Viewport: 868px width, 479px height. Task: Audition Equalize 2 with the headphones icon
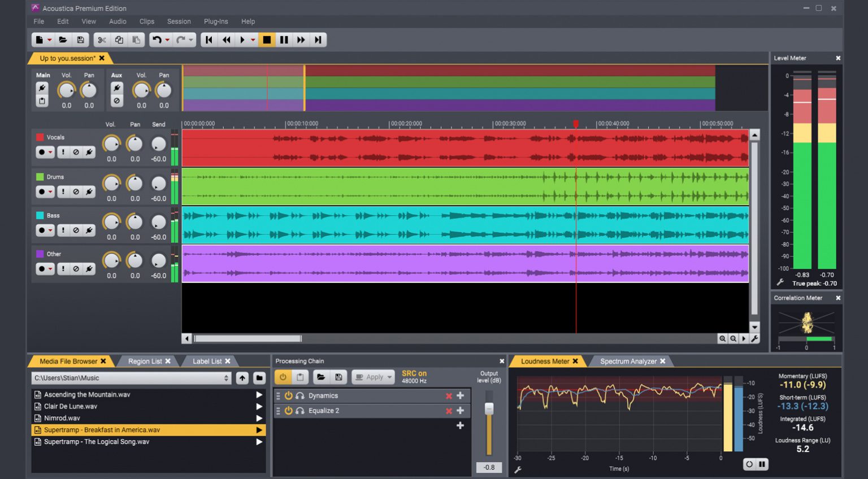click(300, 411)
